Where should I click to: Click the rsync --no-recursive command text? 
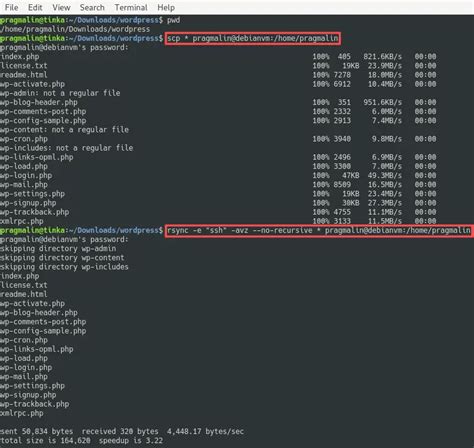tap(319, 230)
